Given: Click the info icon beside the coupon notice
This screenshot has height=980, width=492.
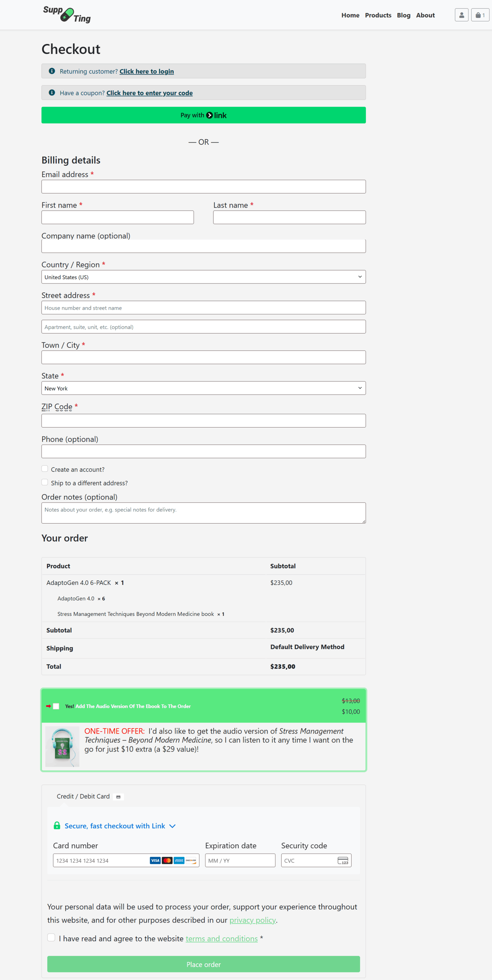Looking at the screenshot, I should pos(52,92).
